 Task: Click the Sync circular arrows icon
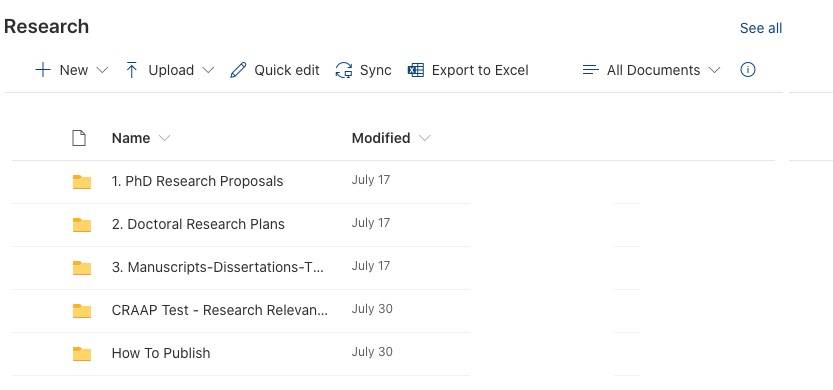[x=344, y=70]
